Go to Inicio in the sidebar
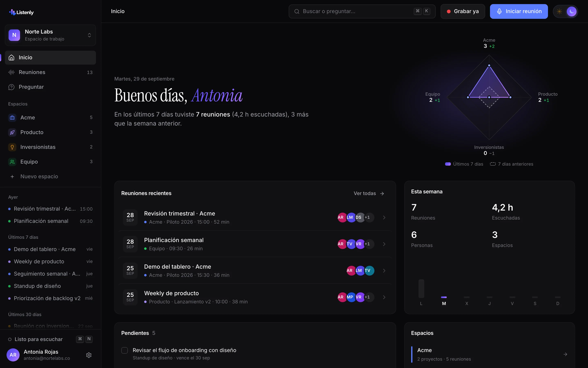588x368 pixels. coord(50,57)
